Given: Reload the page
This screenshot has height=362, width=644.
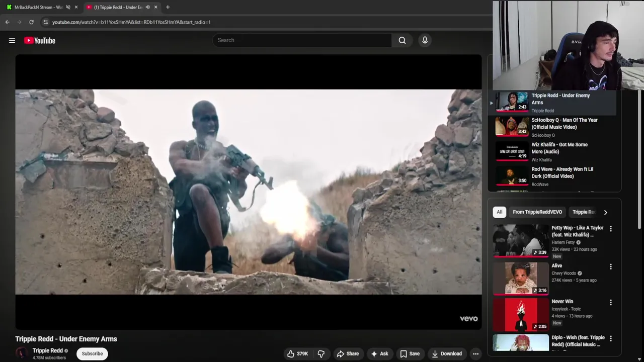Looking at the screenshot, I should pos(31,22).
